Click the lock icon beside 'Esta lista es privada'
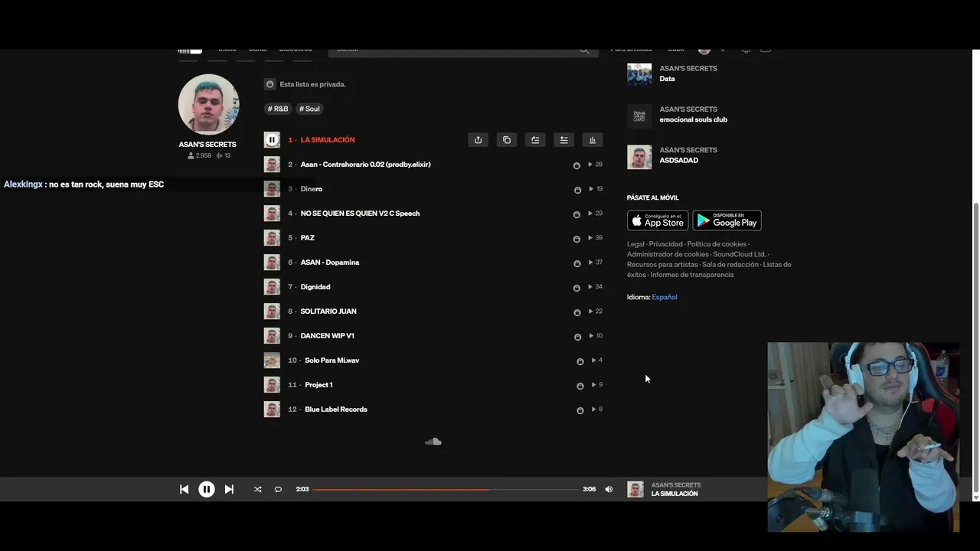This screenshot has width=980, height=551. (x=269, y=84)
